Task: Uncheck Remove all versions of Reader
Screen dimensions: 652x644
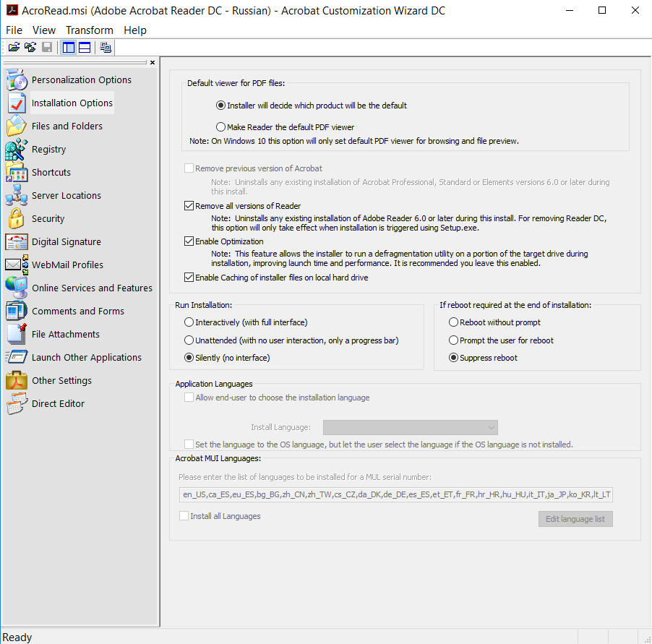Action: coord(189,206)
